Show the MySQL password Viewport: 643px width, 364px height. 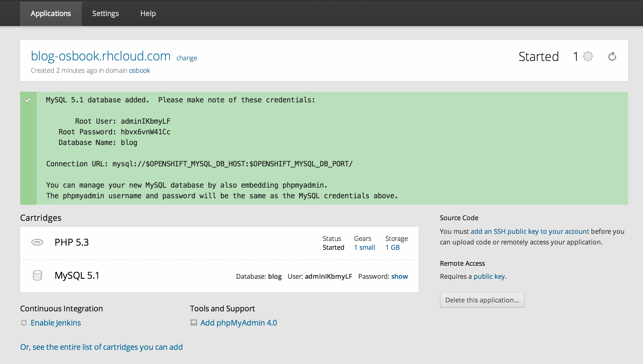[x=399, y=276]
